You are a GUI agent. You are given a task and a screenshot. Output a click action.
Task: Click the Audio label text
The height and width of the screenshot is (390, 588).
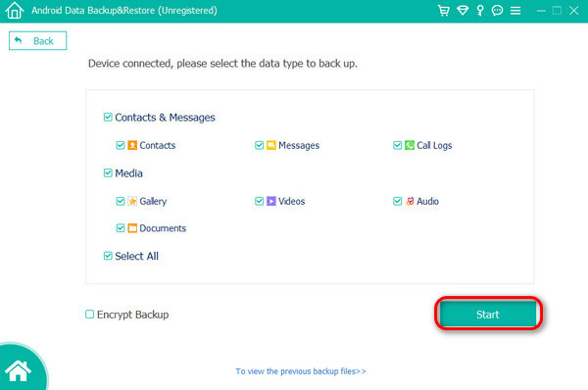tap(428, 202)
